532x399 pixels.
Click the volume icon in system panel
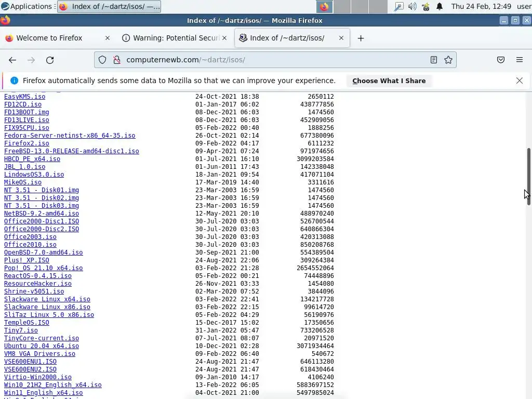click(x=412, y=6)
